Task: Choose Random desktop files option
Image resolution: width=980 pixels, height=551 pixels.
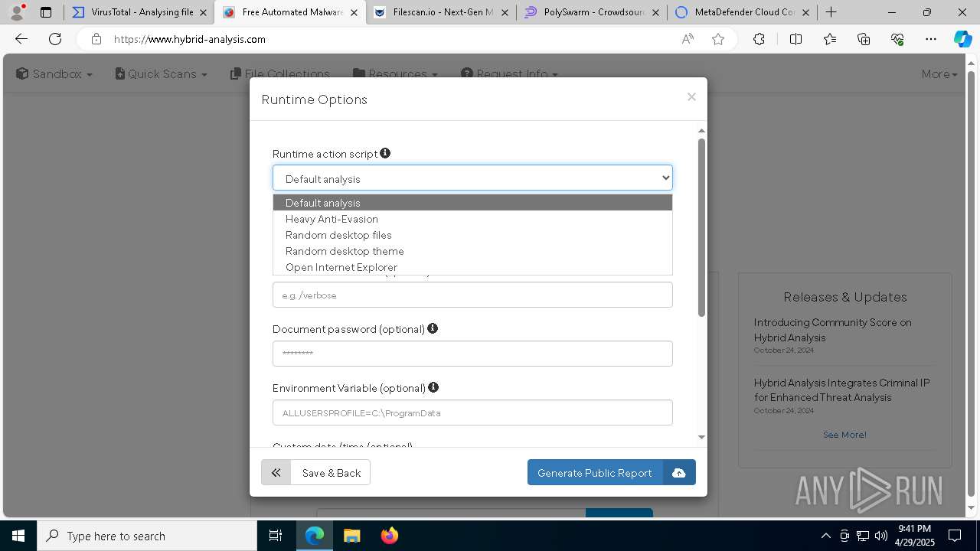Action: tap(472, 235)
